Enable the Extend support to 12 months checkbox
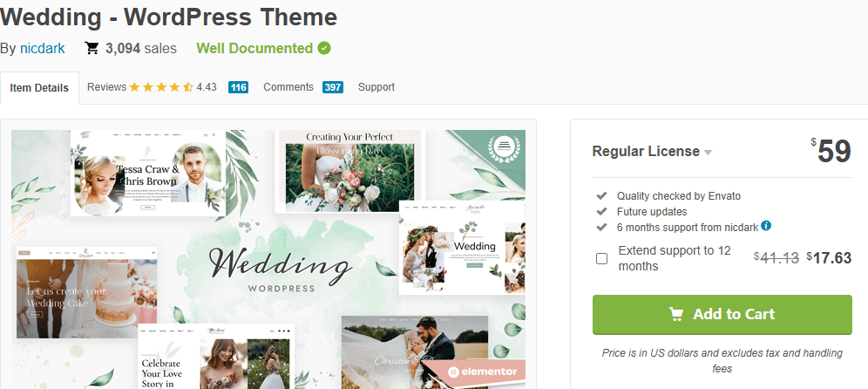The height and width of the screenshot is (389, 868). [x=601, y=259]
